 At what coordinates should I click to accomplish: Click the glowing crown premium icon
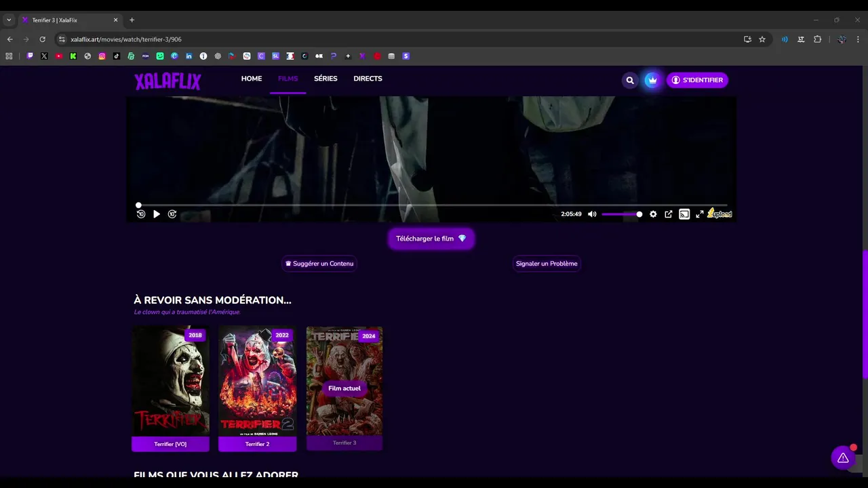(652, 80)
